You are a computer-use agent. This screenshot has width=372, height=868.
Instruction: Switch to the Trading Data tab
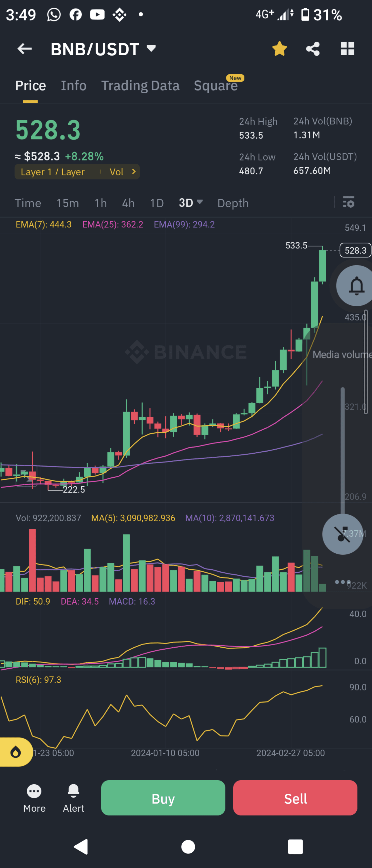[140, 86]
